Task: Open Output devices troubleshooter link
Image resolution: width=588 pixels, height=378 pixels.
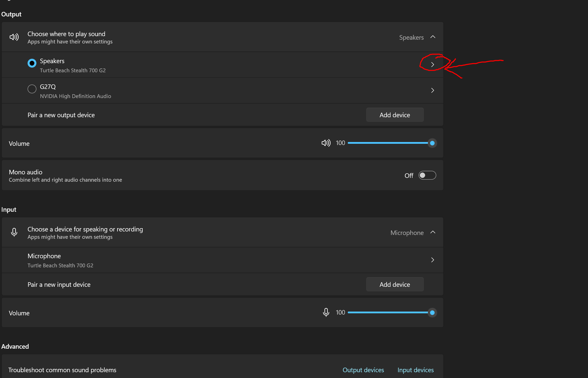Action: tap(363, 370)
